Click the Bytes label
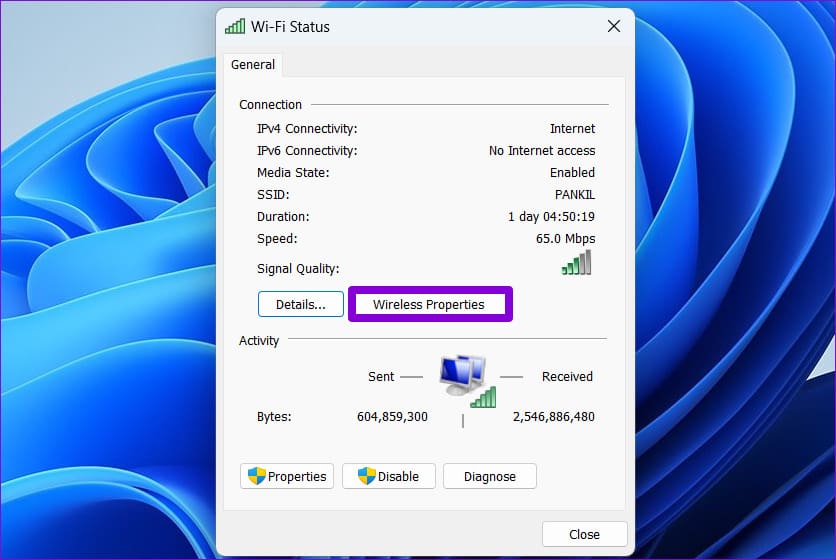 [274, 417]
